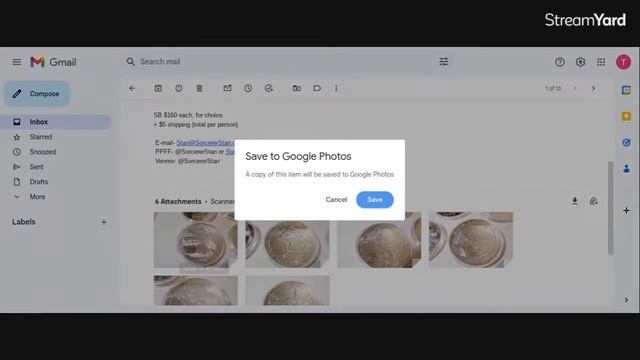The width and height of the screenshot is (640, 360).
Task: Open the Settings gear icon
Action: (x=580, y=62)
